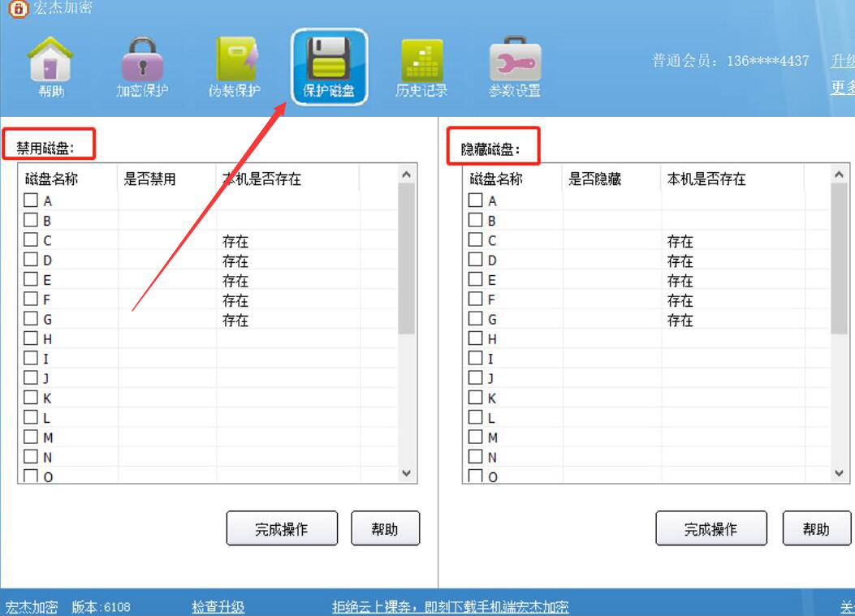The image size is (855, 616).
Task: Check drive I in 隐藏磁盘 list
Action: (476, 358)
